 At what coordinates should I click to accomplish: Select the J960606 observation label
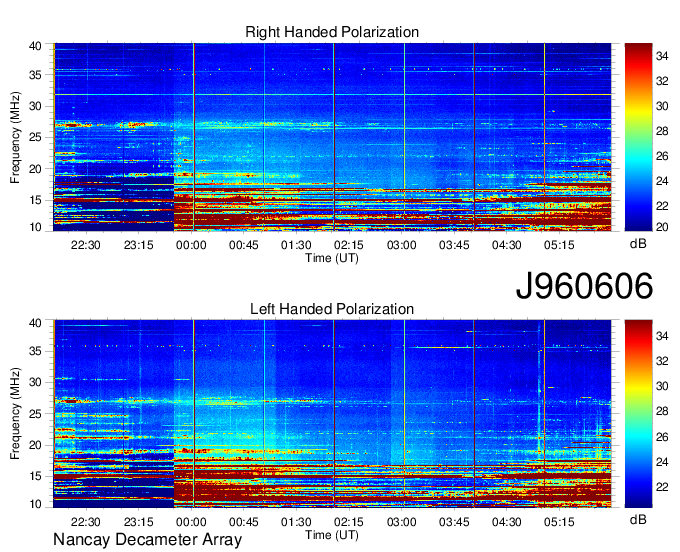tap(584, 286)
